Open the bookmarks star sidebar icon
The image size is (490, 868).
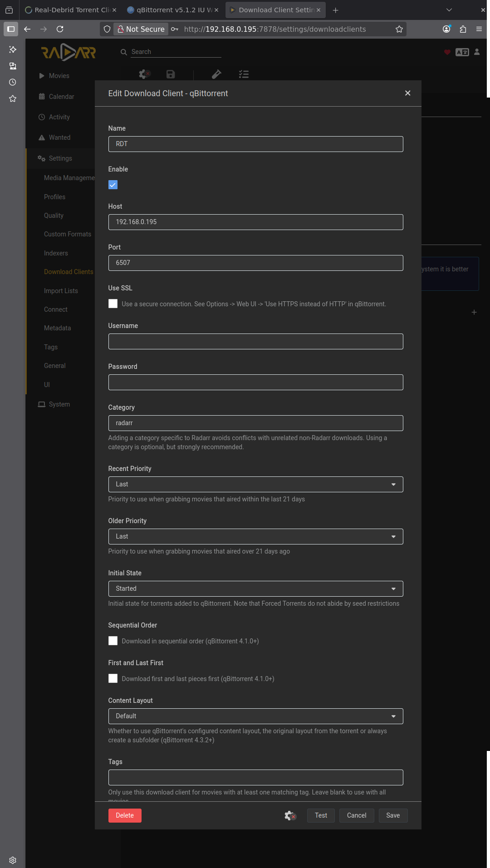(x=13, y=98)
